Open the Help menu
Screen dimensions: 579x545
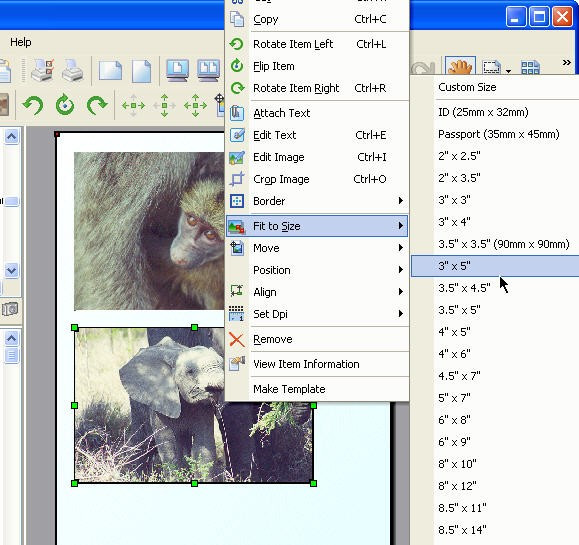pos(21,42)
